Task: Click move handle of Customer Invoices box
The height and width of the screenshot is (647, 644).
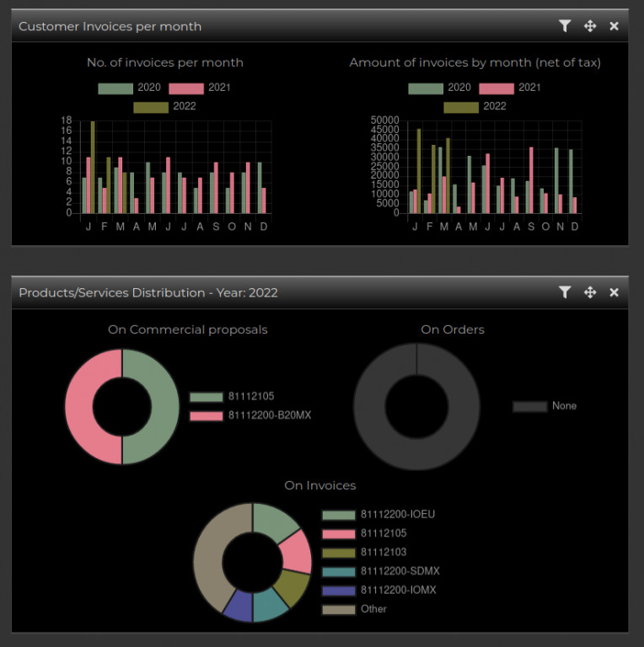Action: (590, 26)
